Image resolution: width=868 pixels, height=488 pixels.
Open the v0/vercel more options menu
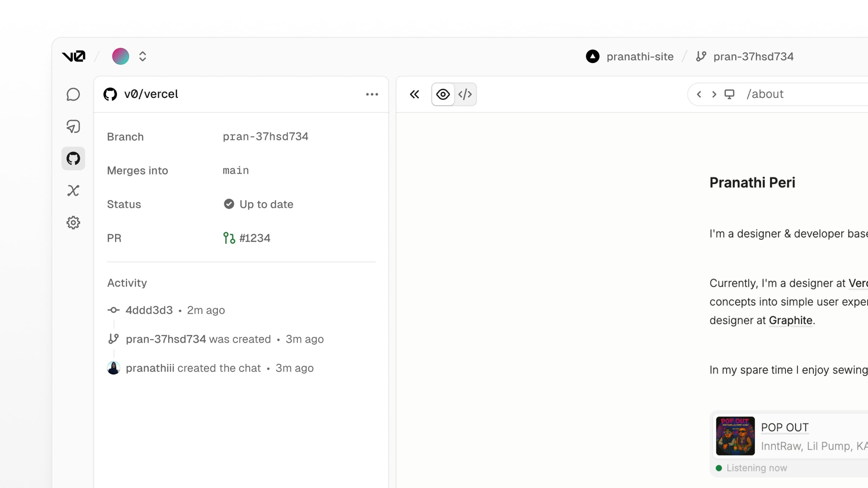pyautogui.click(x=372, y=94)
